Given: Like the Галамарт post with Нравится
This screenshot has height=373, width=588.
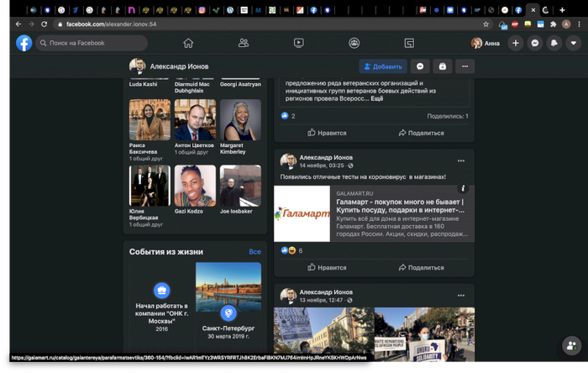Looking at the screenshot, I should coord(327,267).
